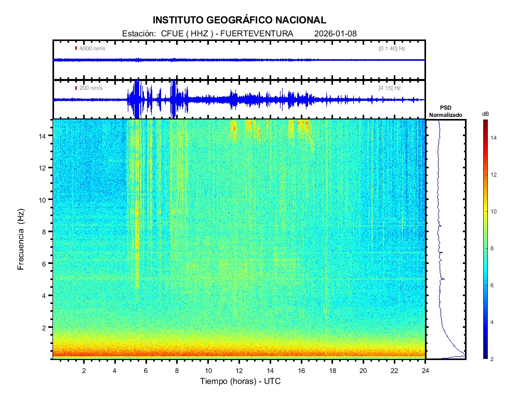532x399 pixels.
Task: Click the [0.1 40] Hz filter label
Action: click(x=392, y=48)
